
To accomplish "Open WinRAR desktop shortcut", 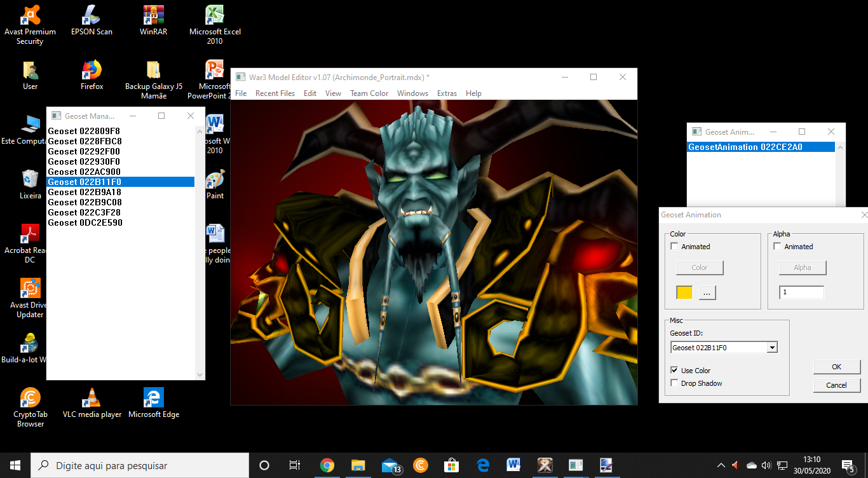I will (153, 21).
